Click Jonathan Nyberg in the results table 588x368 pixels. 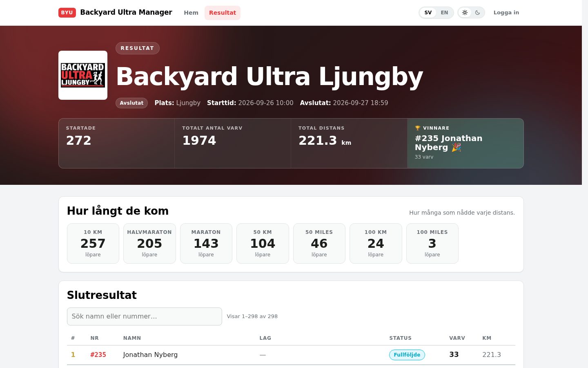pyautogui.click(x=150, y=355)
